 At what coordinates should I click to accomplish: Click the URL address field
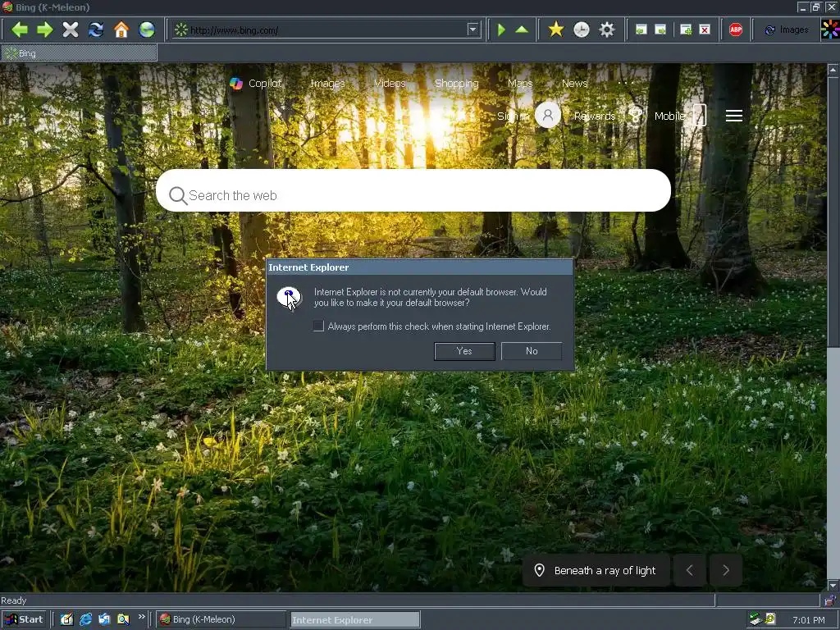326,30
